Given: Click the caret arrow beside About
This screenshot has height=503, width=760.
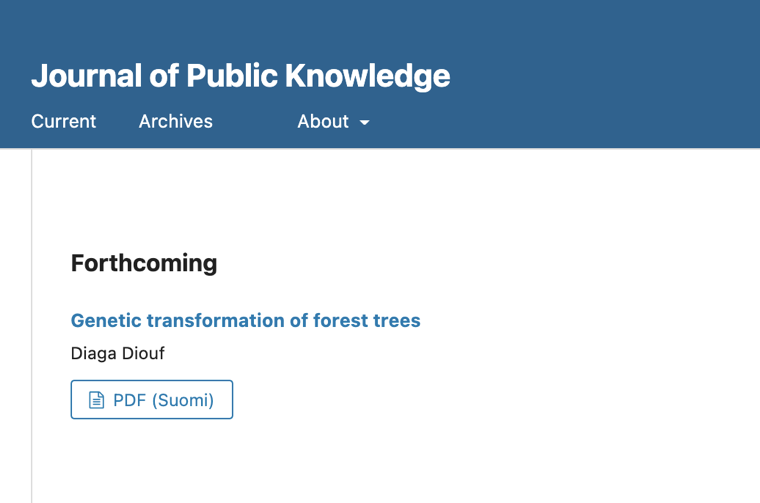Looking at the screenshot, I should (364, 123).
